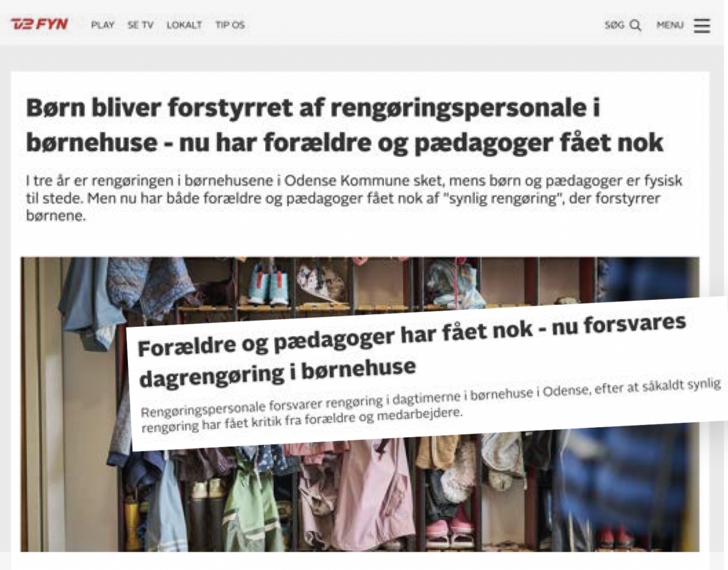This screenshot has height=570, width=728.
Task: Open the PLAY menu item
Action: pos(102,25)
